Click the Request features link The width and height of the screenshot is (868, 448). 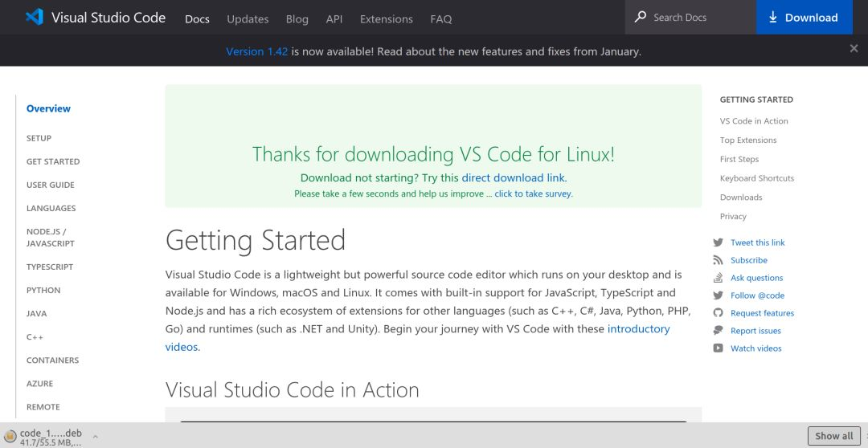762,313
